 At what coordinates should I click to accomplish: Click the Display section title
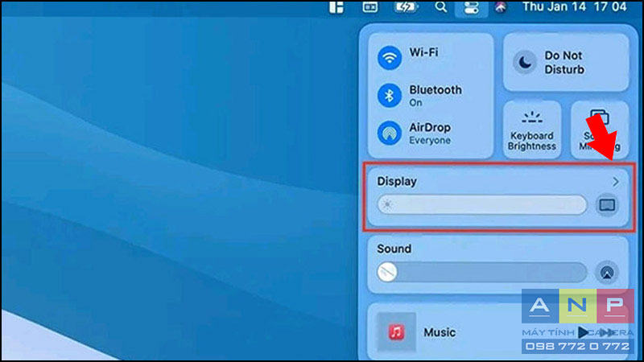pyautogui.click(x=397, y=181)
